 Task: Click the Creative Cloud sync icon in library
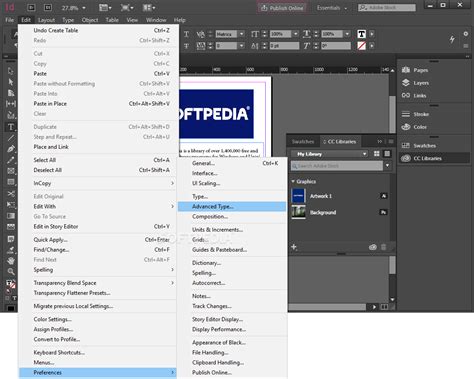pyautogui.click(x=373, y=247)
